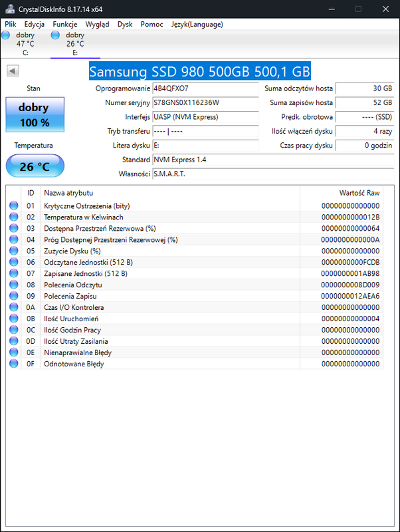Minimize the CrystalDiskInfo window
The image size is (400, 532).
coord(332,9)
